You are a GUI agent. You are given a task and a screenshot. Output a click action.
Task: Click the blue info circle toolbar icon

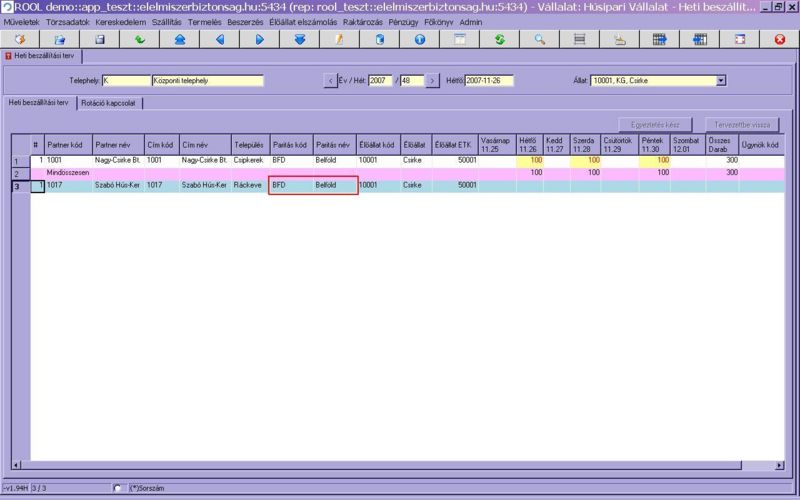click(420, 40)
